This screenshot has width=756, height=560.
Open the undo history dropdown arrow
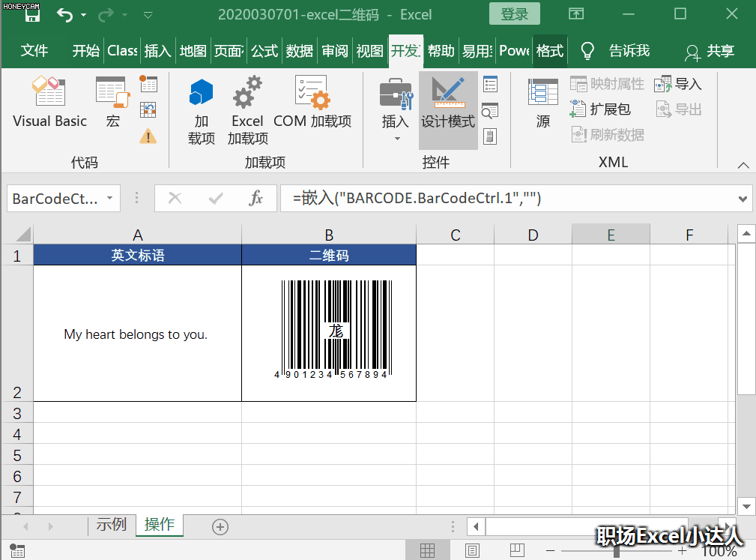click(x=83, y=16)
